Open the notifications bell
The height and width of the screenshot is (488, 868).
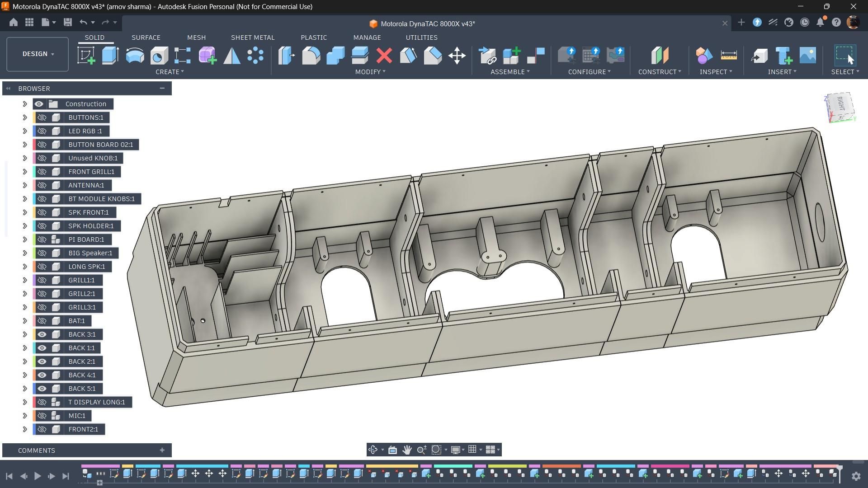[x=821, y=22]
